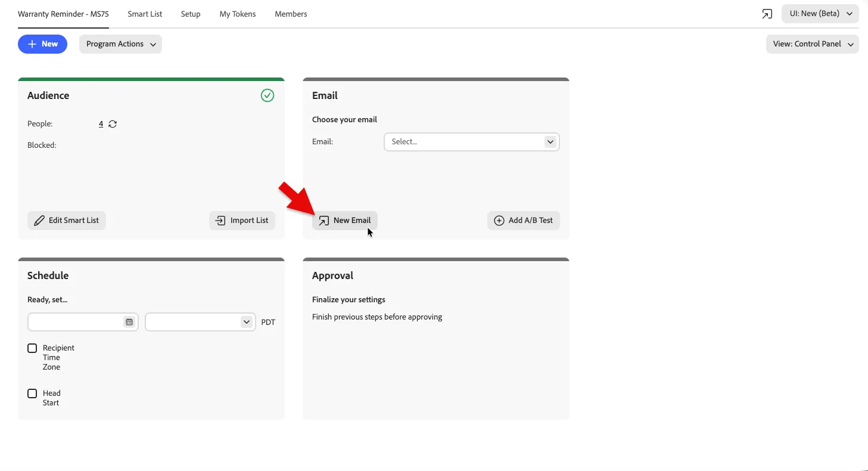This screenshot has width=868, height=471.
Task: Click the People count link showing 4
Action: point(101,124)
